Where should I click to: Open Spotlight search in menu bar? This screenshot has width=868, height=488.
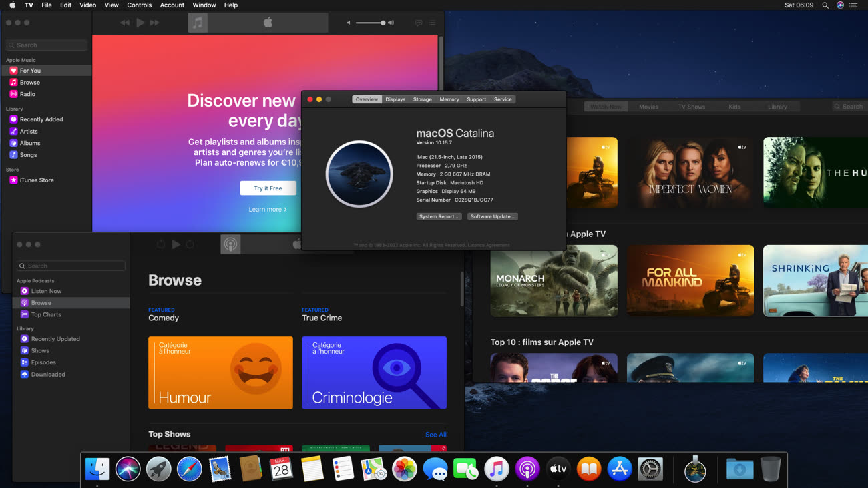pos(825,5)
